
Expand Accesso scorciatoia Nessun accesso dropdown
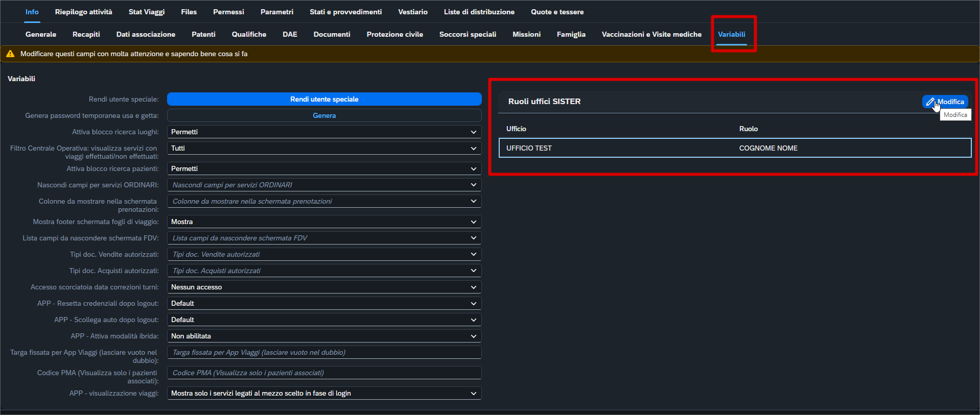[x=324, y=287]
